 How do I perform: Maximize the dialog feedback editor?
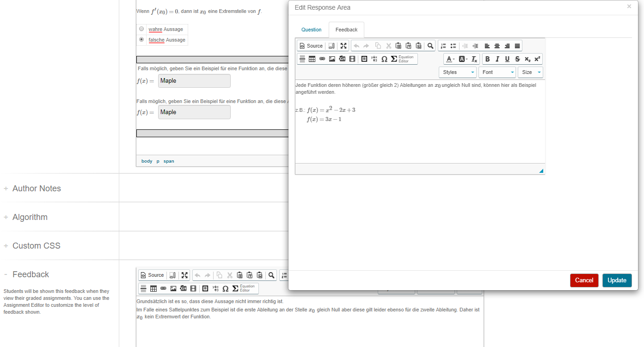point(343,46)
